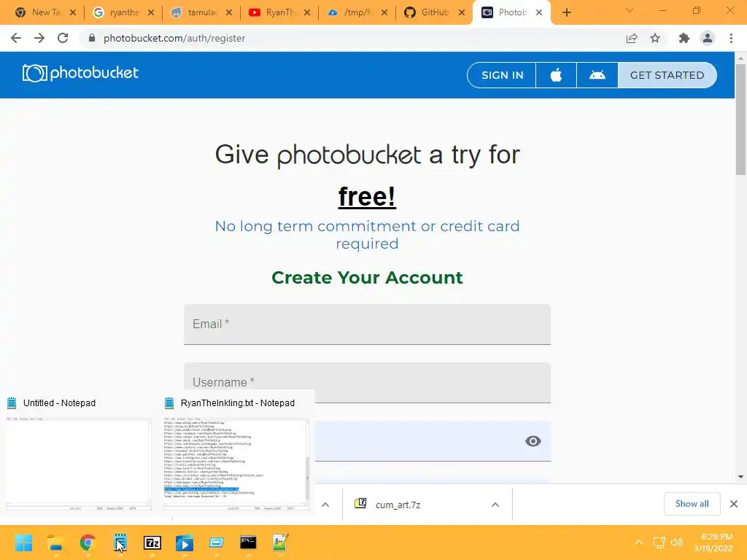Show hidden system tray icons
Image resolution: width=747 pixels, height=560 pixels.
tap(639, 542)
